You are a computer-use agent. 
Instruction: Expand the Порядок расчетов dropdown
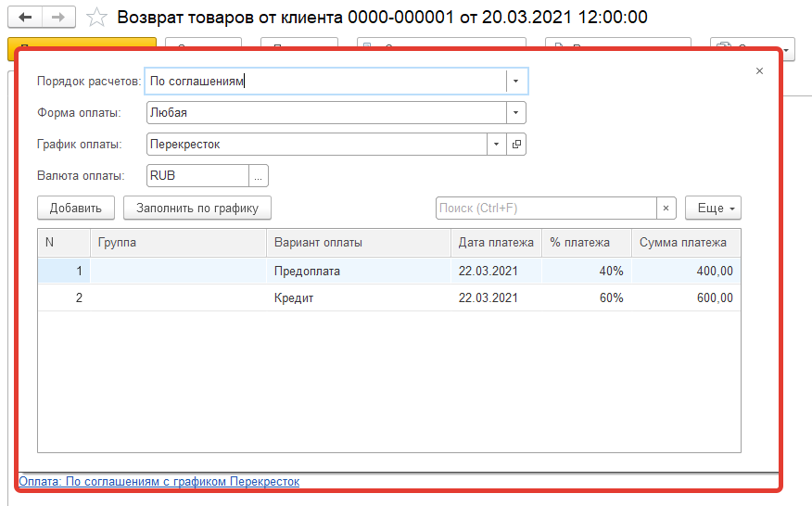click(517, 82)
